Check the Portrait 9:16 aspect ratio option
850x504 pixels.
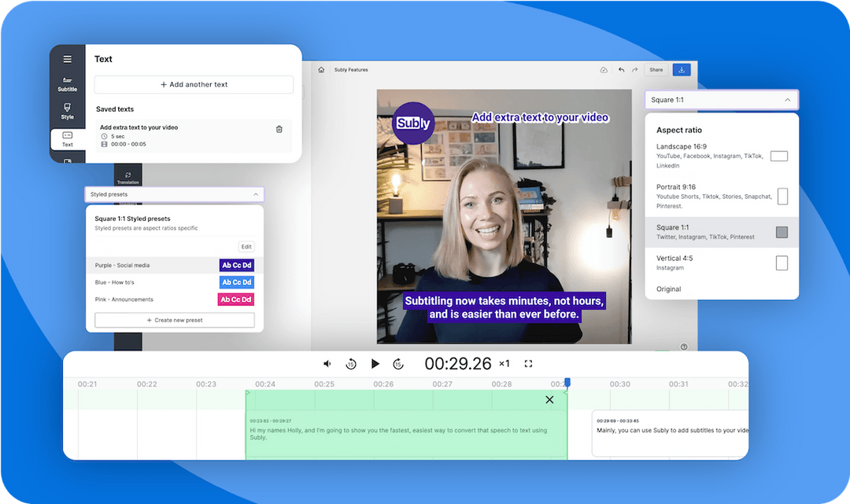click(x=782, y=197)
